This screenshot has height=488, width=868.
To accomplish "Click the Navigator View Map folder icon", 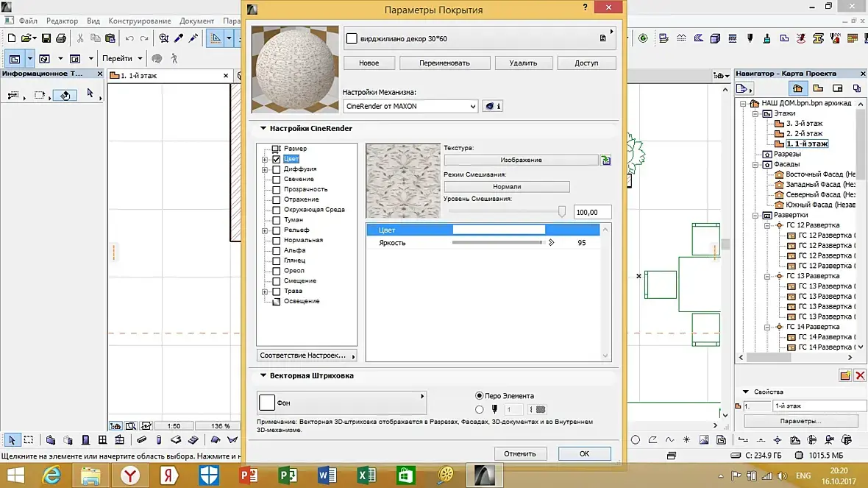I will 818,88.
